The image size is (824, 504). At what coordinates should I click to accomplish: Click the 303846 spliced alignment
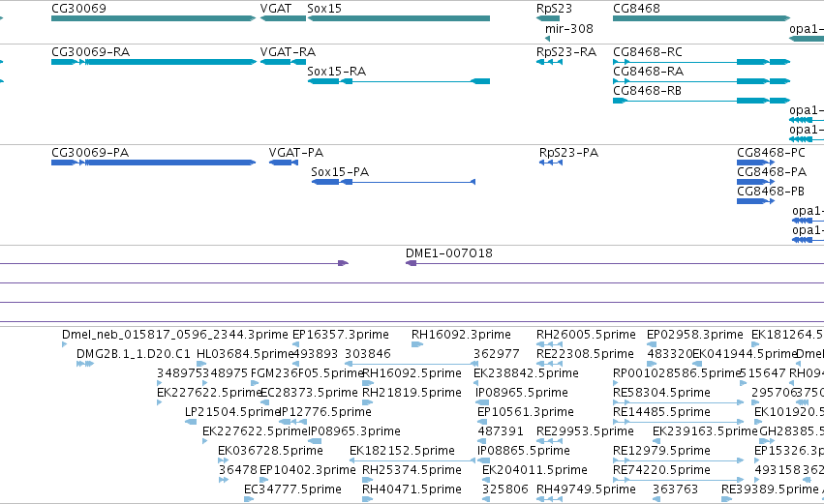coord(412,364)
